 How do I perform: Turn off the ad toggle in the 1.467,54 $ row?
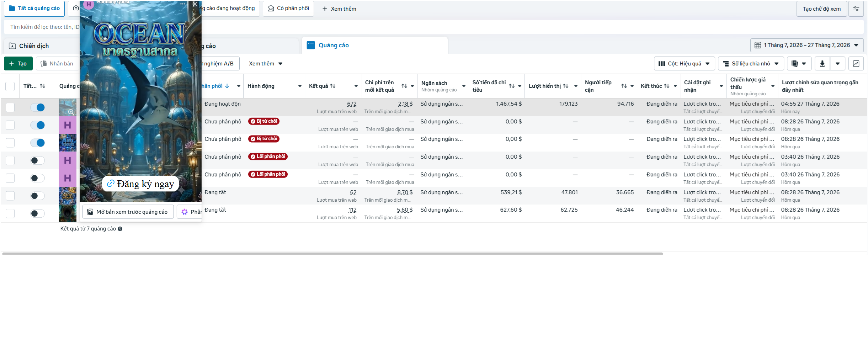point(37,107)
